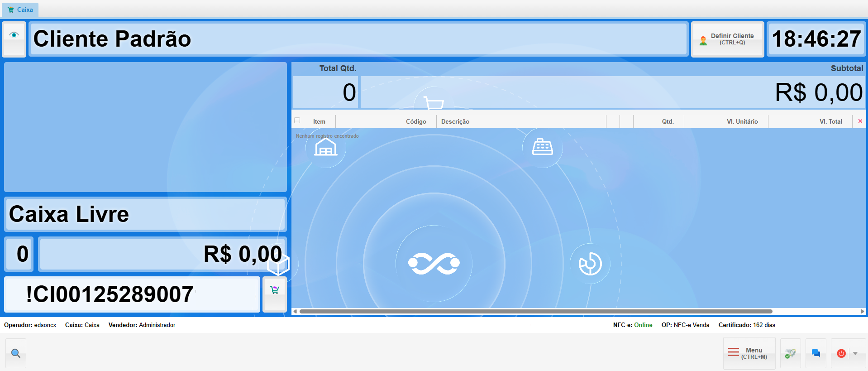The height and width of the screenshot is (371, 868).
Task: Check the select-all checkbox in the items table header
Action: click(x=297, y=120)
